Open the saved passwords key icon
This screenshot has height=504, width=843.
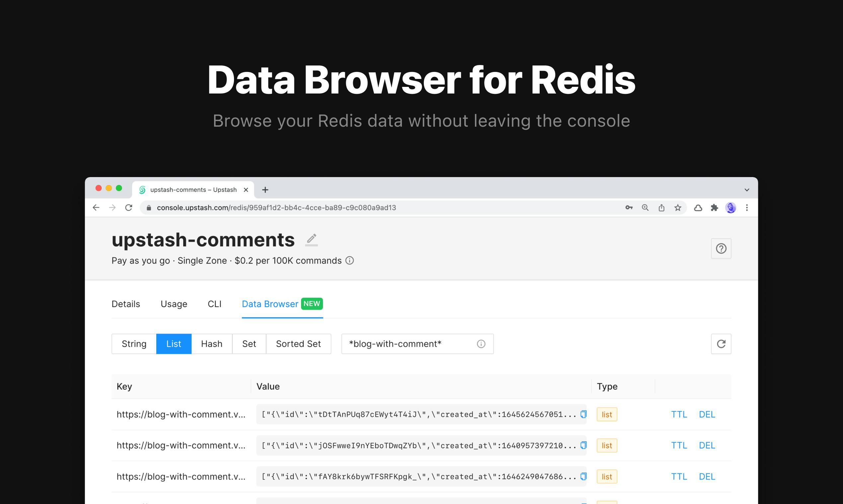coord(629,208)
